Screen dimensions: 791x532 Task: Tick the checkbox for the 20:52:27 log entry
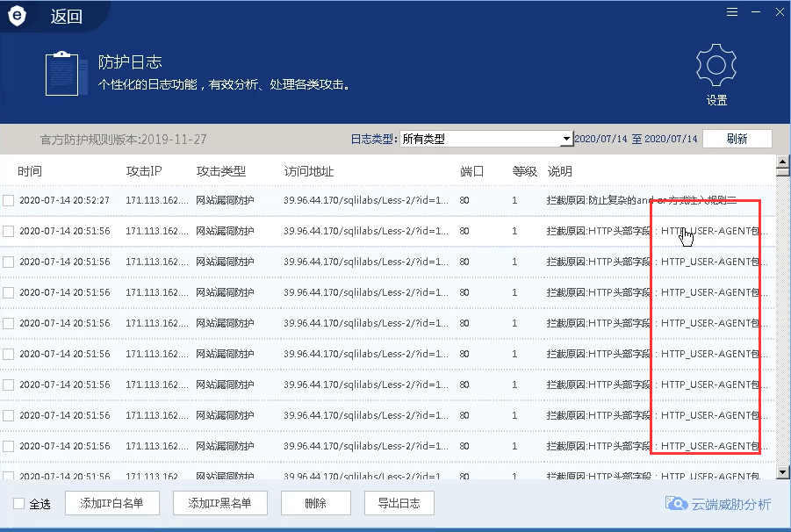(x=8, y=201)
